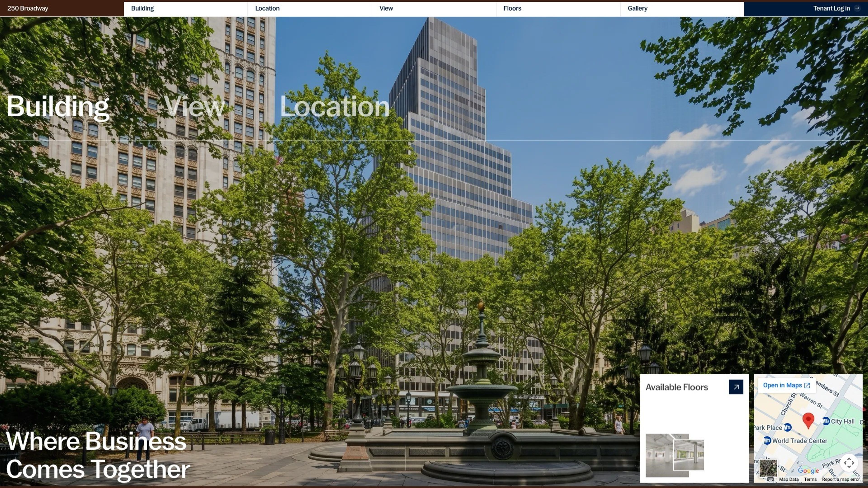Click Report a map error link
This screenshot has width=868, height=488.
point(841,480)
